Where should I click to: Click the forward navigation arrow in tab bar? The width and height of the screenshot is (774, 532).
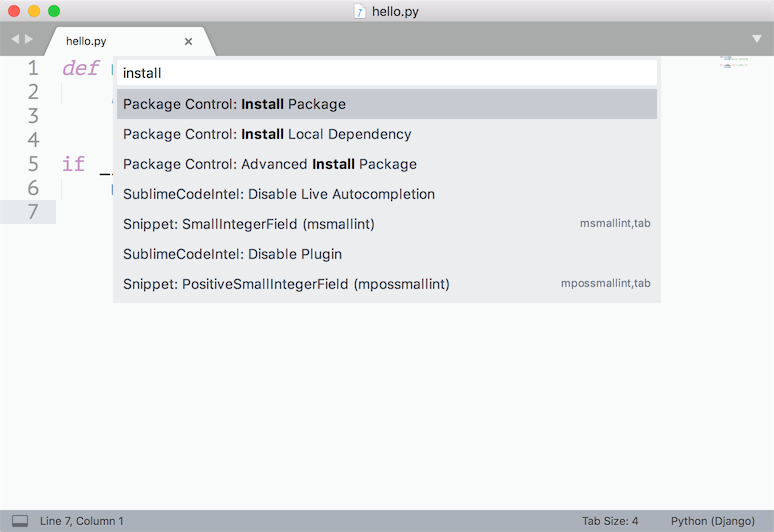29,39
